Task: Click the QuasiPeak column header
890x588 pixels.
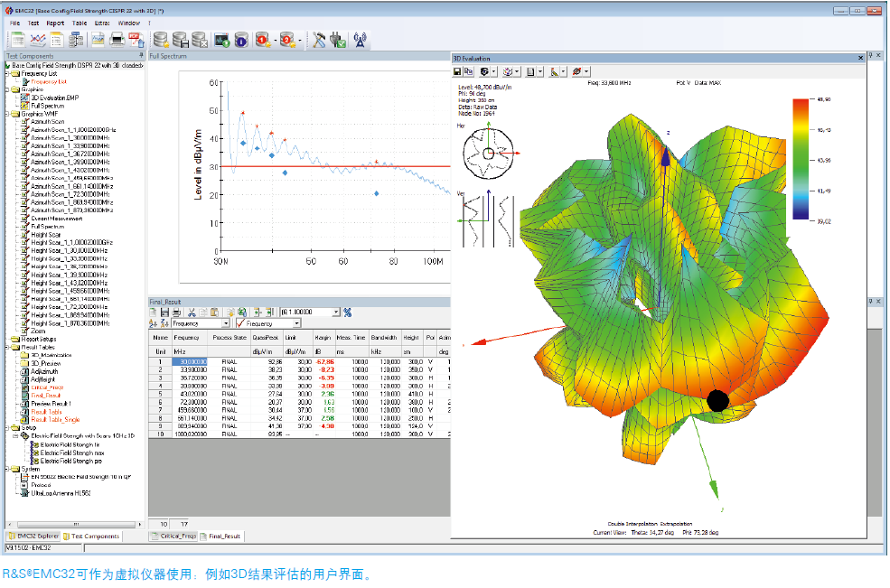Action: [265, 337]
